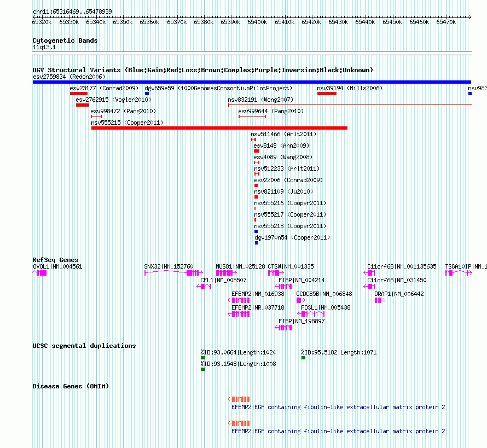Viewport: 487px width, 448px height.
Task: Select the RefSeq Genes track title
Action: [55, 260]
